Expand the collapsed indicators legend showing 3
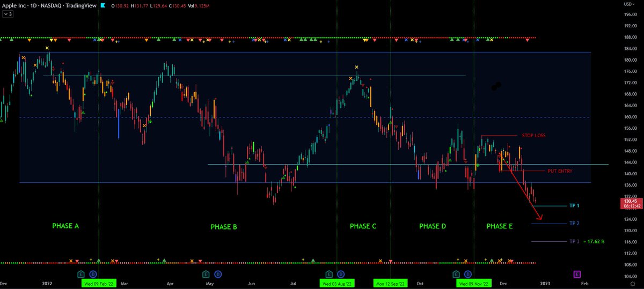 [x=8, y=14]
